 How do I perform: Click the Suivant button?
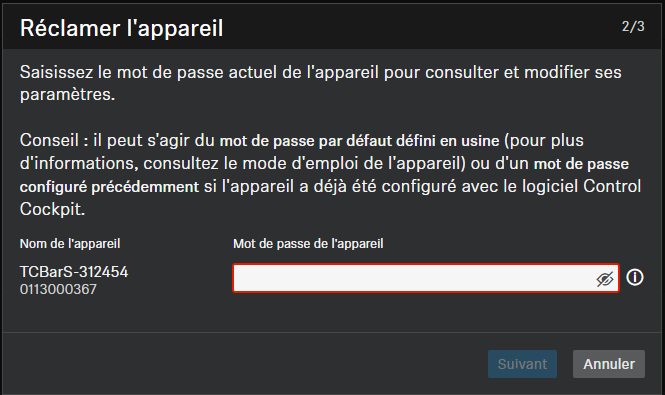click(522, 364)
